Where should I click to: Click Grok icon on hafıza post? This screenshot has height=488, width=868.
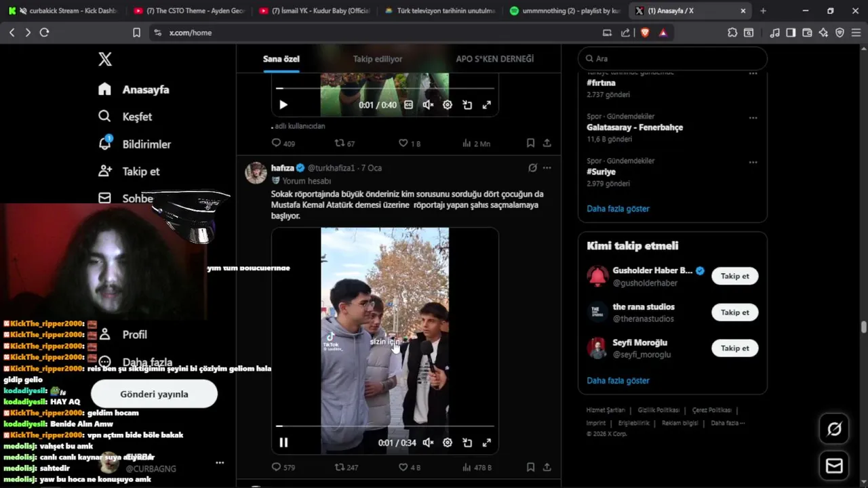pyautogui.click(x=532, y=167)
